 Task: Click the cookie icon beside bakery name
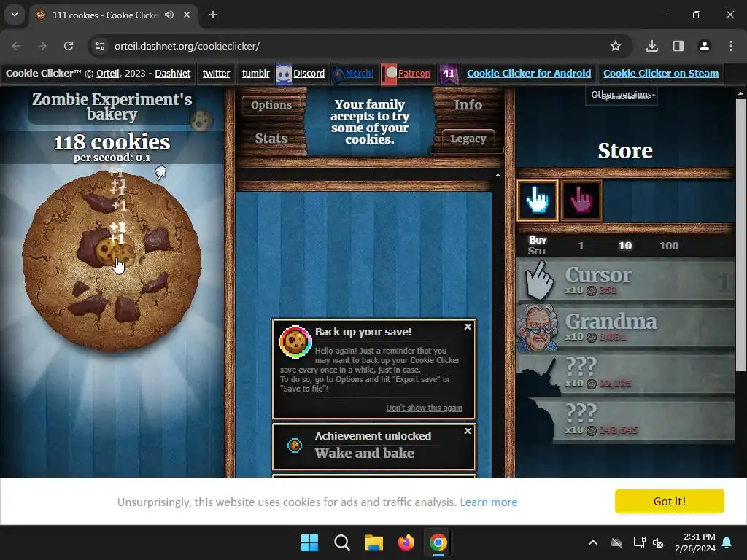201,120
